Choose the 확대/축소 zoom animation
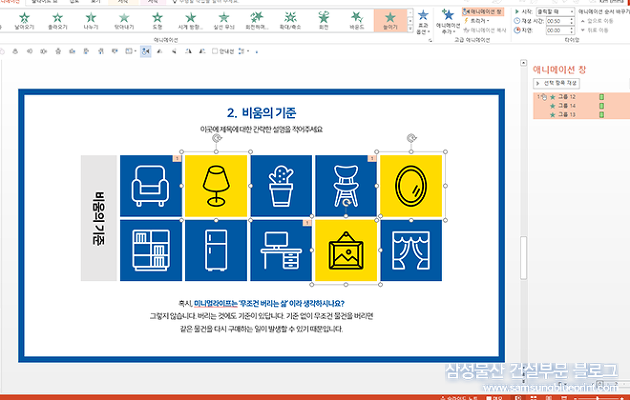The image size is (630, 400). 290,20
